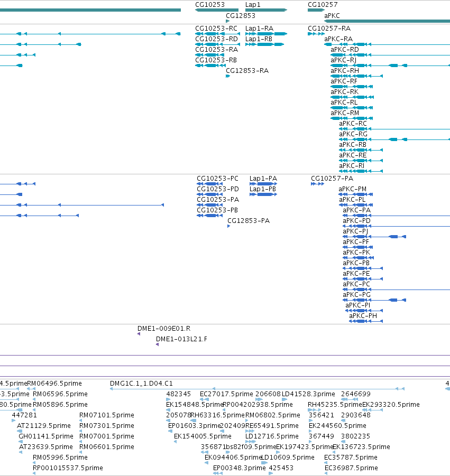Click feature 2646699
This screenshot has height=476, width=450.
[356, 394]
